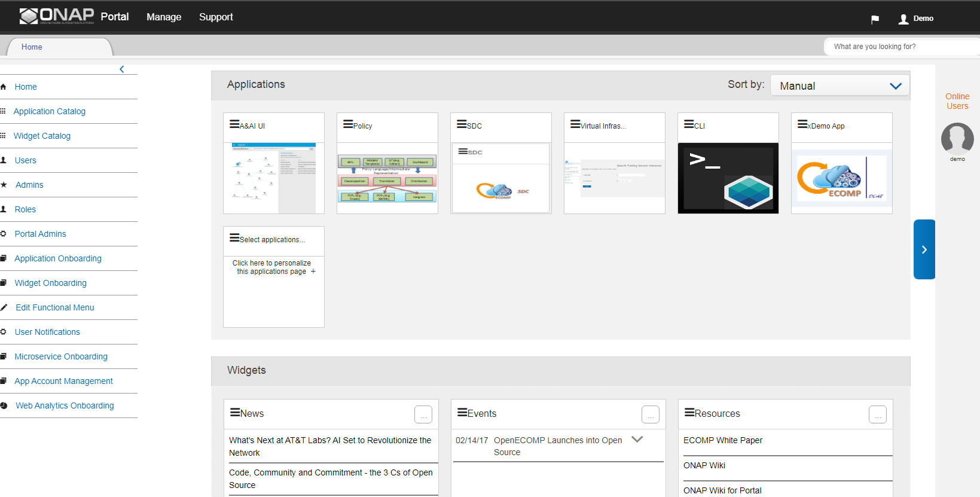Click the Web Analytics Onboarding pie icon
Screen dimensions: 980x497
[4, 405]
